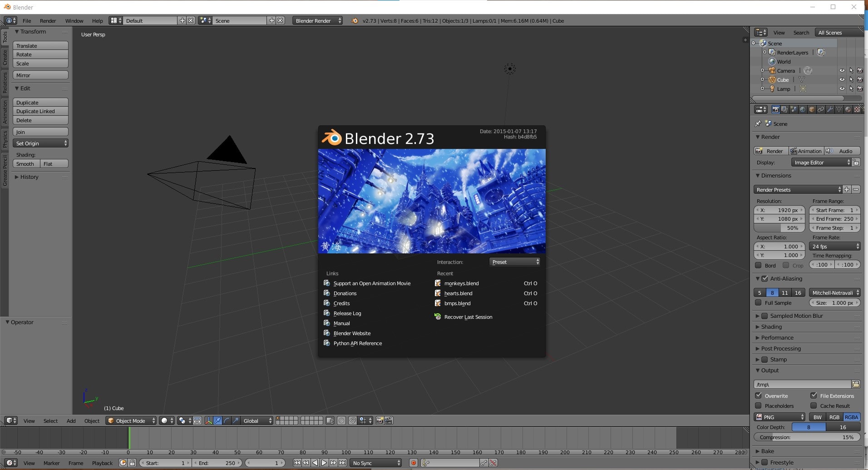
Task: Enable the Cache Result checkbox
Action: (814, 406)
